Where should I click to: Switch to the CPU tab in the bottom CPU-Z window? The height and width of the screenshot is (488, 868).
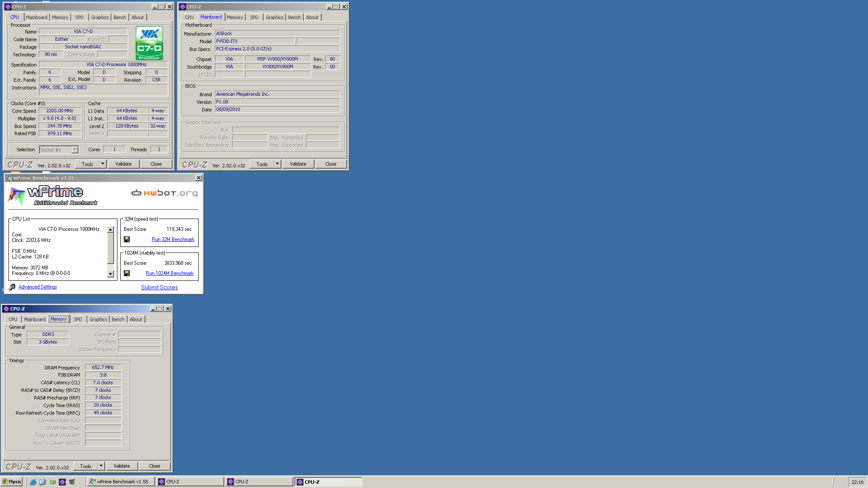pos(13,319)
